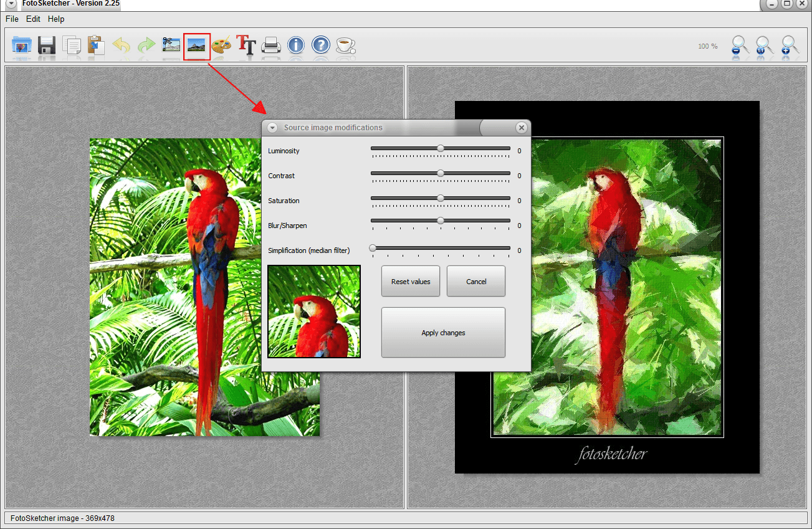Viewport: 812px width, 529px height.
Task: Click the buy-a-coffee donation icon
Action: (345, 45)
